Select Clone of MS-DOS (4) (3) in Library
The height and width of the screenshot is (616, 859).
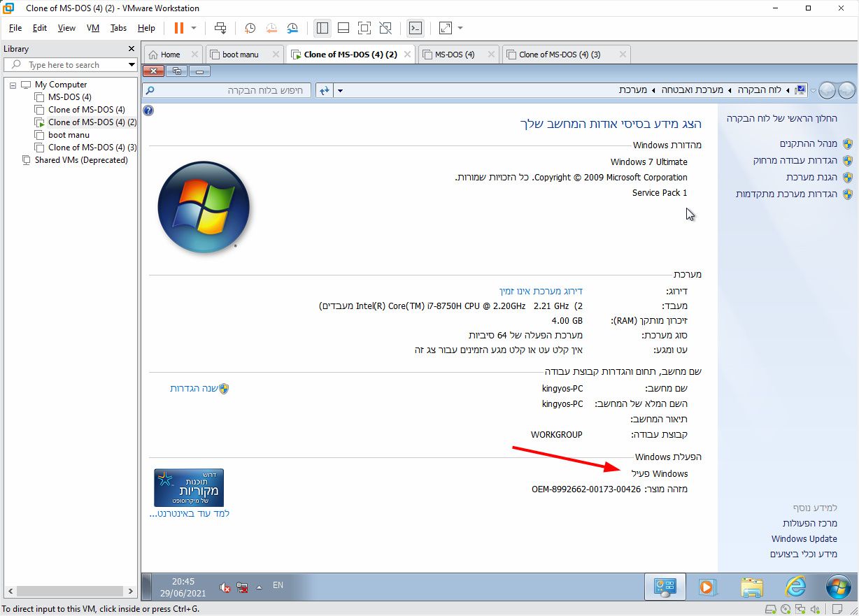(92, 148)
